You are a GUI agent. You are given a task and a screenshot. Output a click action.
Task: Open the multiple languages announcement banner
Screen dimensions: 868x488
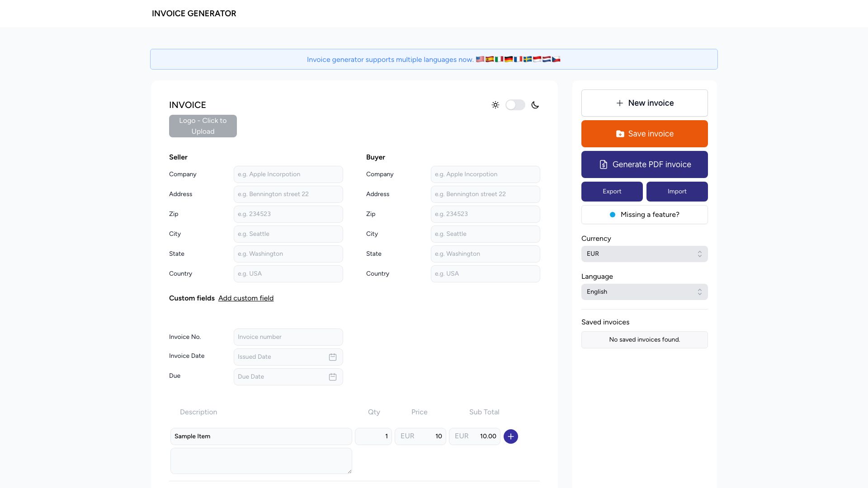[x=434, y=59]
